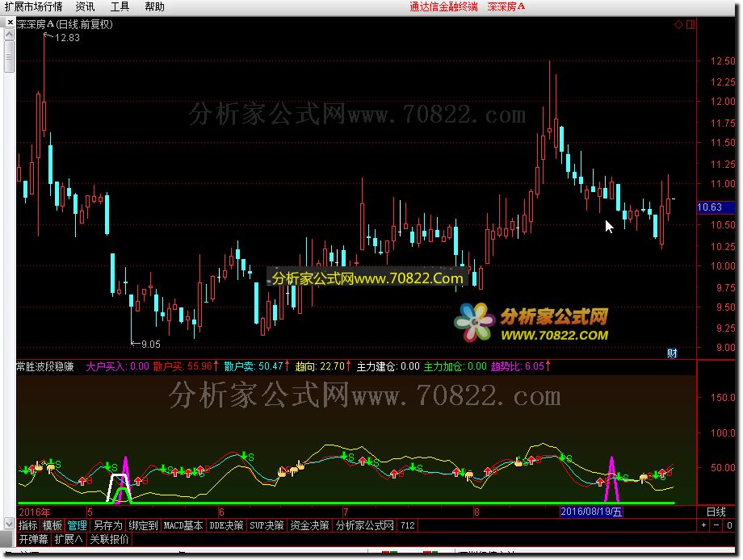Click the 深深房A(日线.前复权) chart title

coord(65,25)
